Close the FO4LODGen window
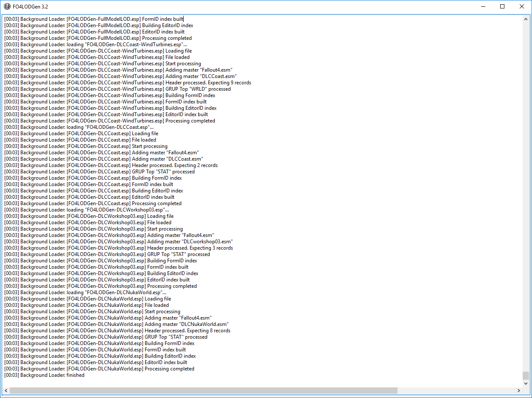Viewport: 532px width, 398px height. [x=522, y=6]
